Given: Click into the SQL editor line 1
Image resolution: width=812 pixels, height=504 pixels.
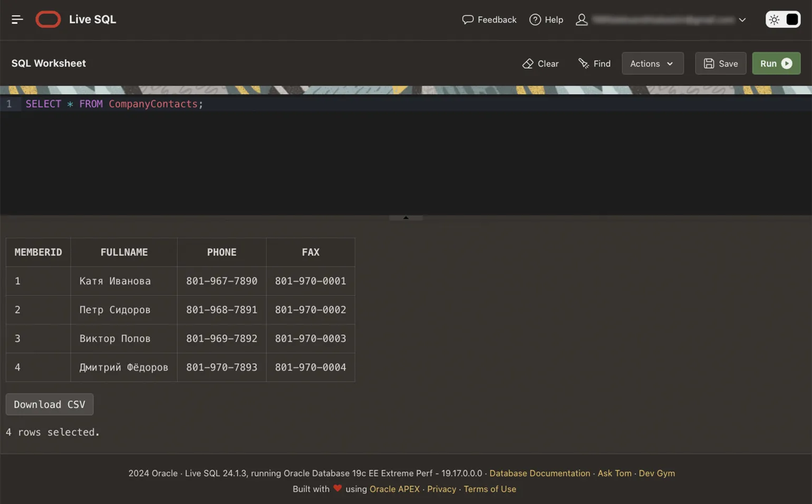Looking at the screenshot, I should point(316,104).
